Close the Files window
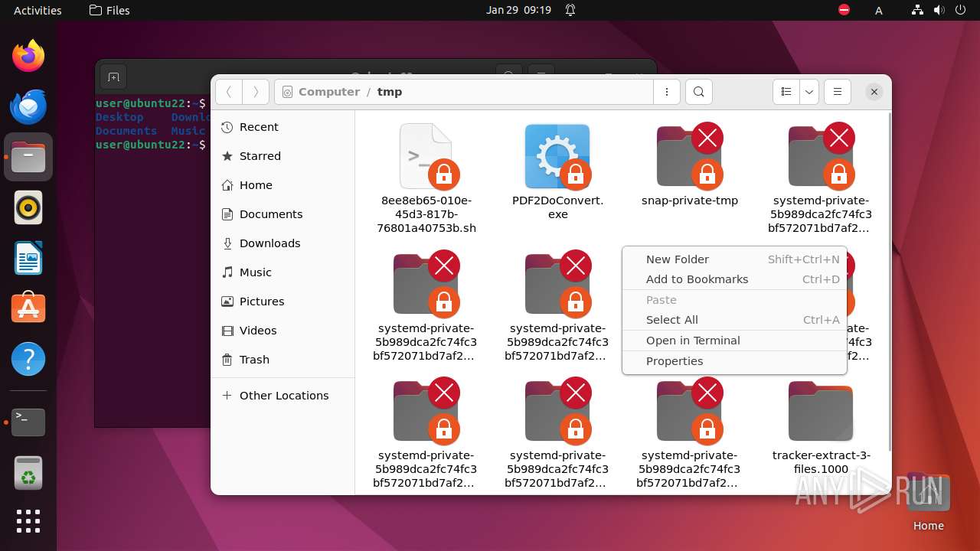The height and width of the screenshot is (551, 980). [874, 92]
